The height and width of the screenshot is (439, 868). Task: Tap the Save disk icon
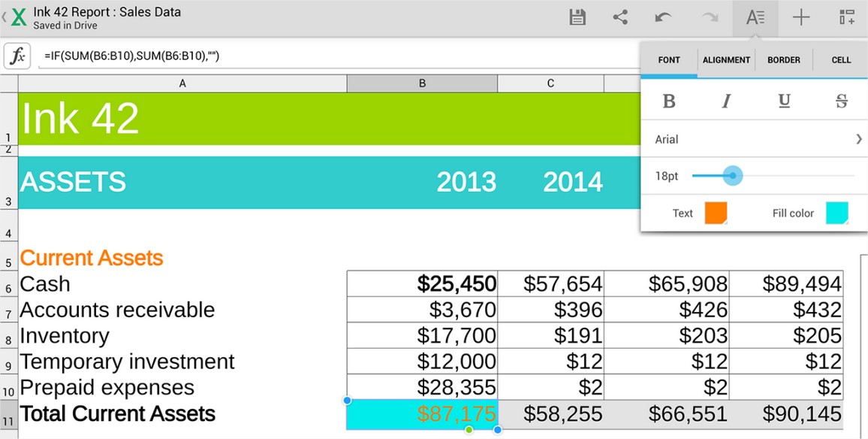coord(577,18)
